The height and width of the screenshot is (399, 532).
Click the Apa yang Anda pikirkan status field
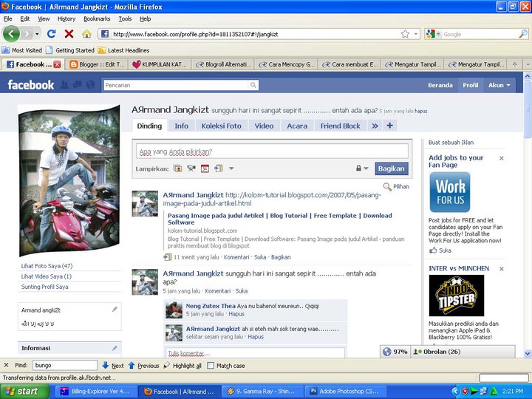point(272,151)
